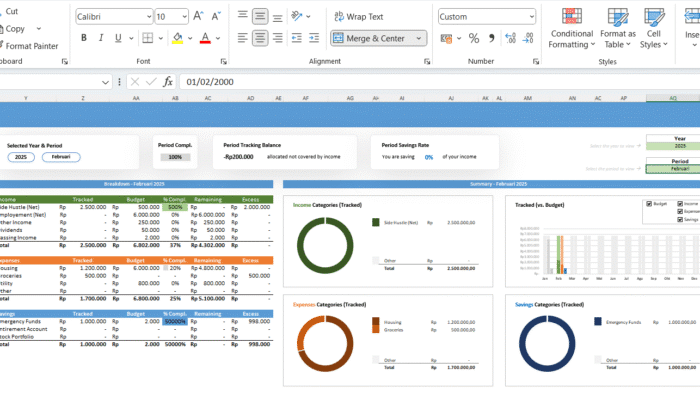Select column header AQ

672,98
